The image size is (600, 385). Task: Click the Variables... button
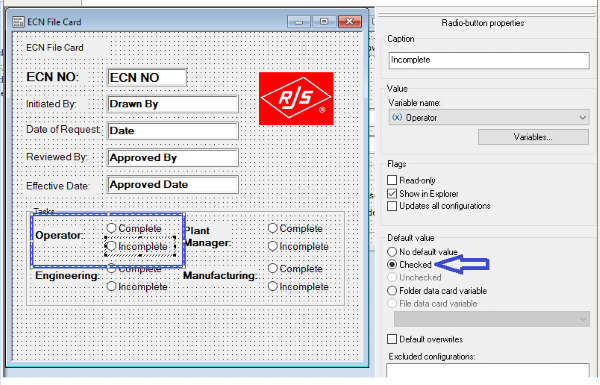tap(533, 137)
